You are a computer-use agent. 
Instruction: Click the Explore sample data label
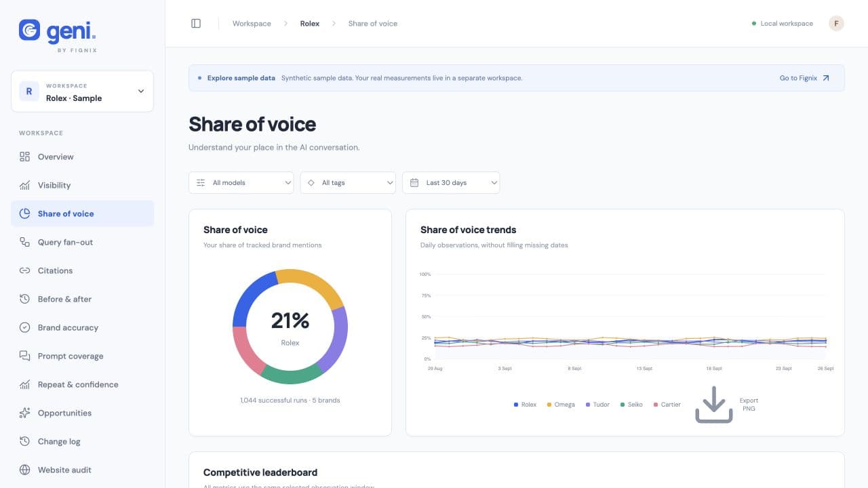pyautogui.click(x=241, y=78)
